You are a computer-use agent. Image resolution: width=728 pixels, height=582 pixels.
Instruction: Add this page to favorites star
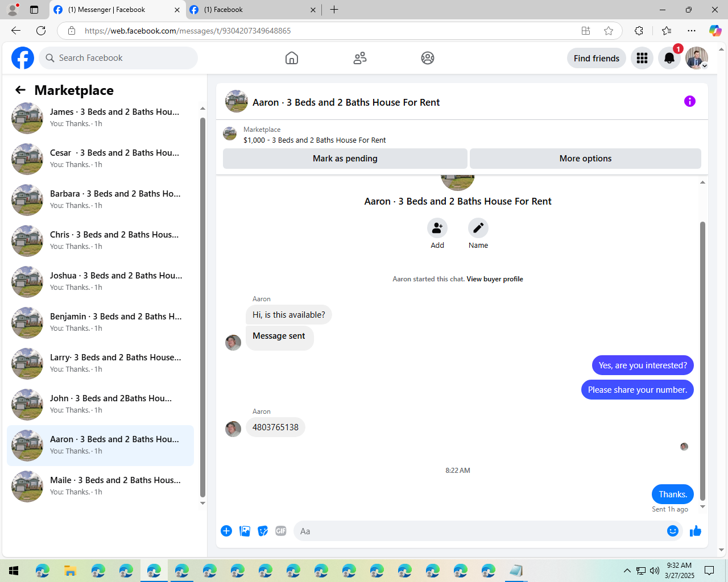pyautogui.click(x=609, y=31)
